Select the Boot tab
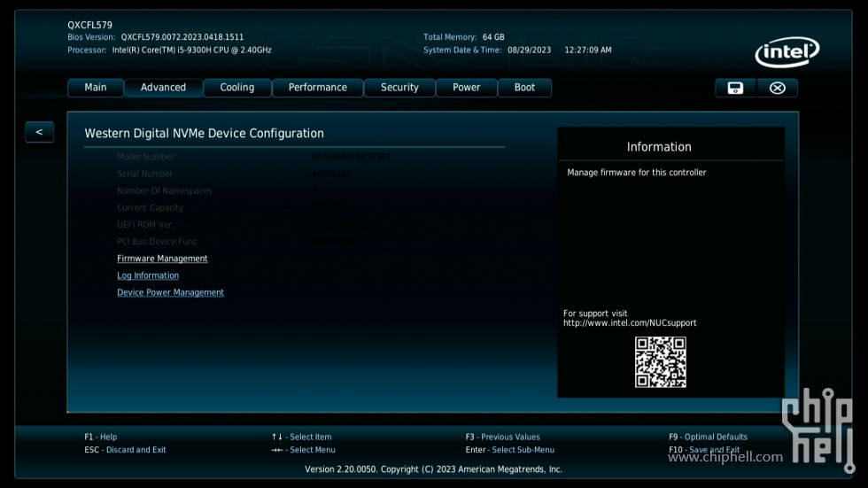This screenshot has height=488, width=868. [x=524, y=88]
